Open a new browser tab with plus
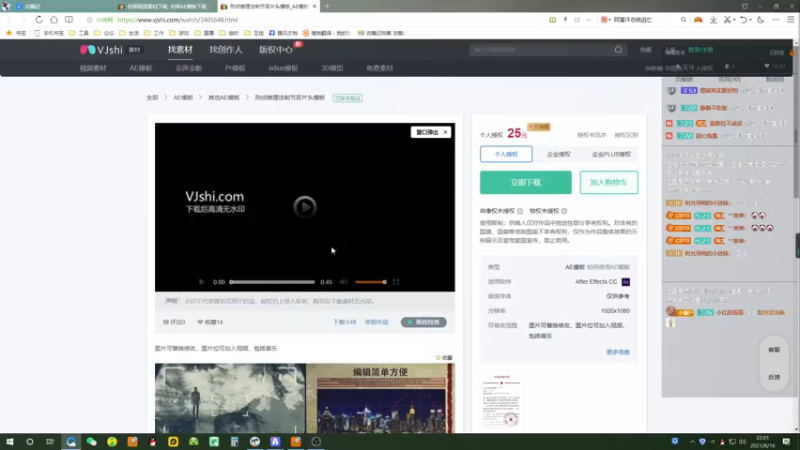Viewport: 800px width, 450px height. pos(327,6)
